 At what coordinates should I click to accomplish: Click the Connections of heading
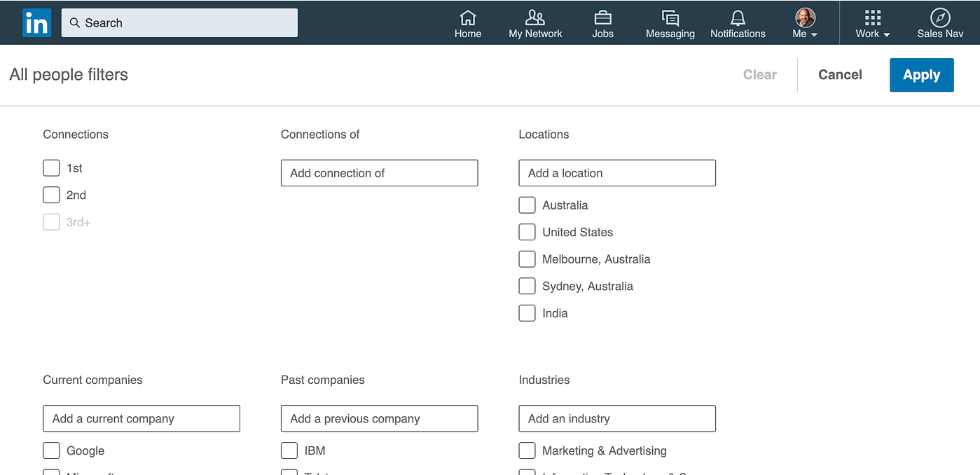point(320,135)
